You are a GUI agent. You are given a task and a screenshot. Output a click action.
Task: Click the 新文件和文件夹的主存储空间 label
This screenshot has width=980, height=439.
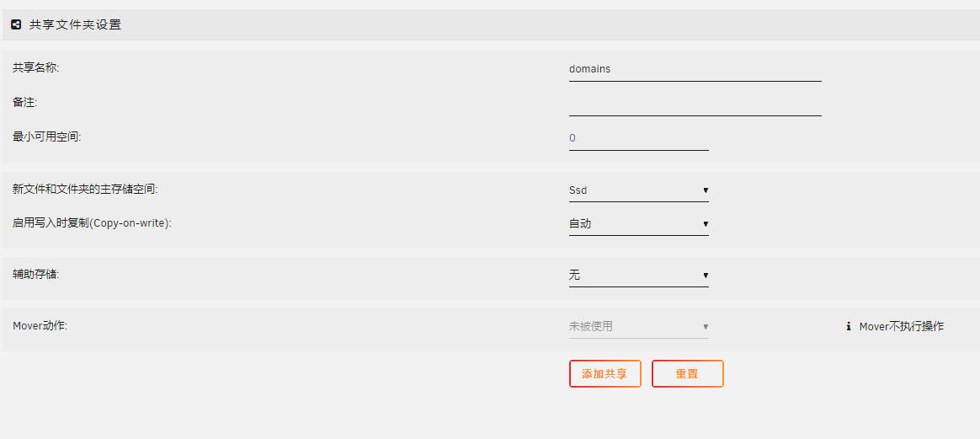tap(85, 190)
